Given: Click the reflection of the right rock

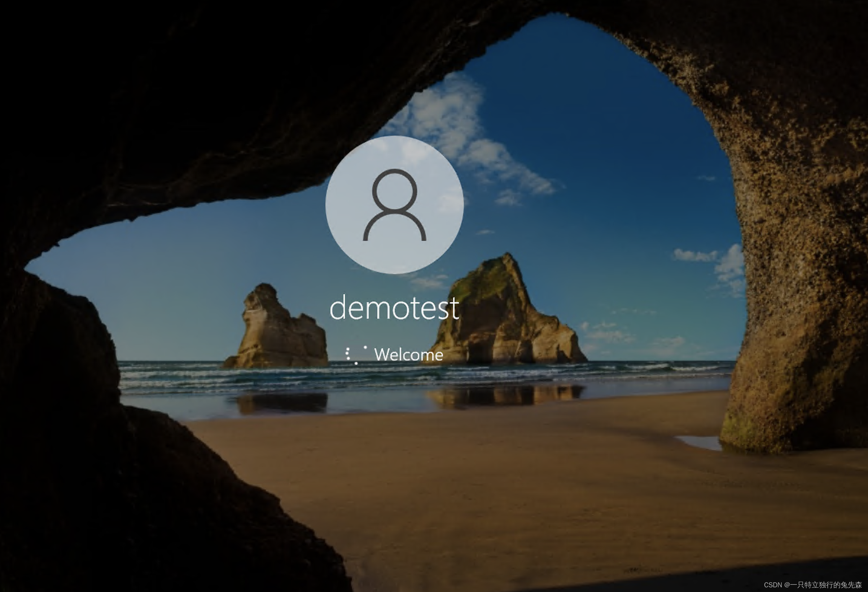Looking at the screenshot, I should click(x=504, y=396).
